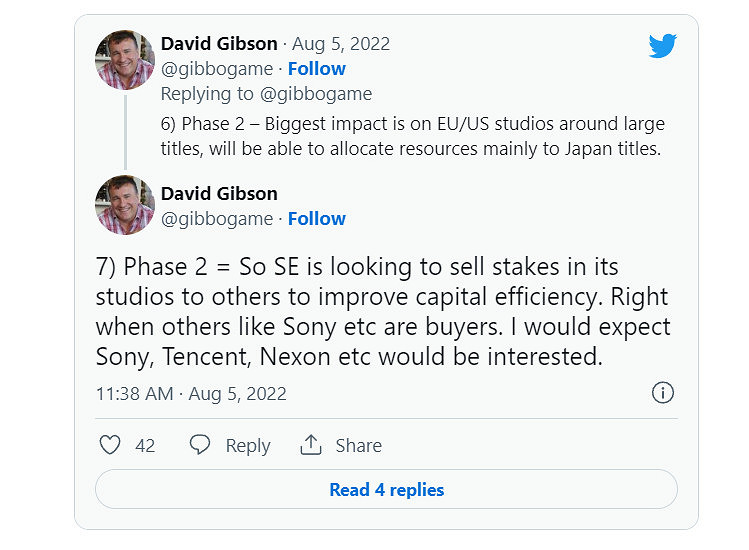Open David Gibson's avatar on the 6) tweet
749x550 pixels.
[125, 59]
